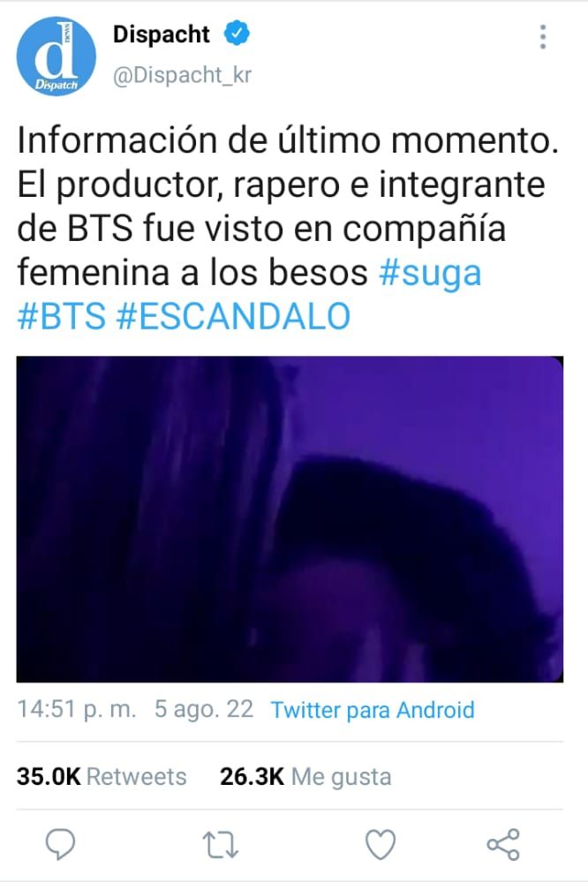Image resolution: width=588 pixels, height=882 pixels.
Task: Tap the reply speech bubble icon
Action: pyautogui.click(x=60, y=844)
